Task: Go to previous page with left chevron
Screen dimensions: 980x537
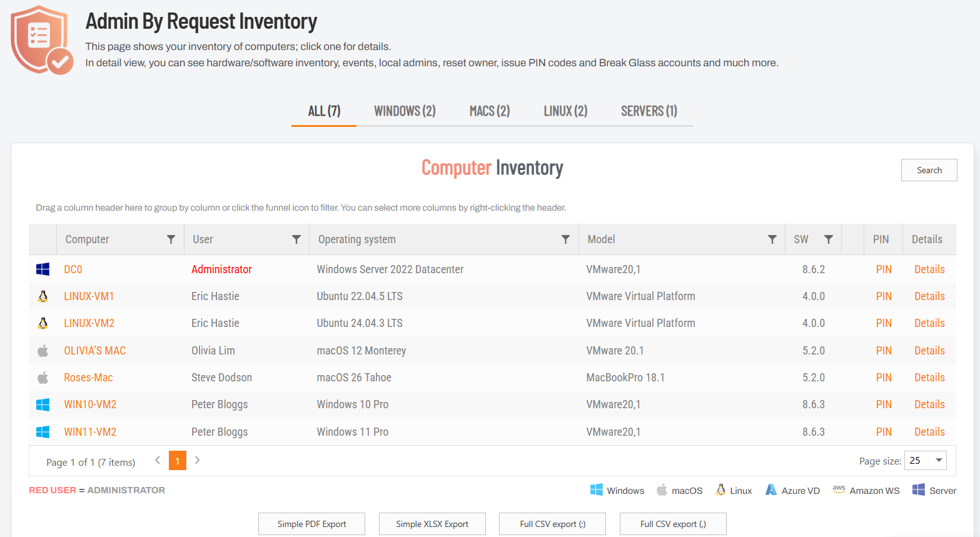Action: pyautogui.click(x=158, y=460)
